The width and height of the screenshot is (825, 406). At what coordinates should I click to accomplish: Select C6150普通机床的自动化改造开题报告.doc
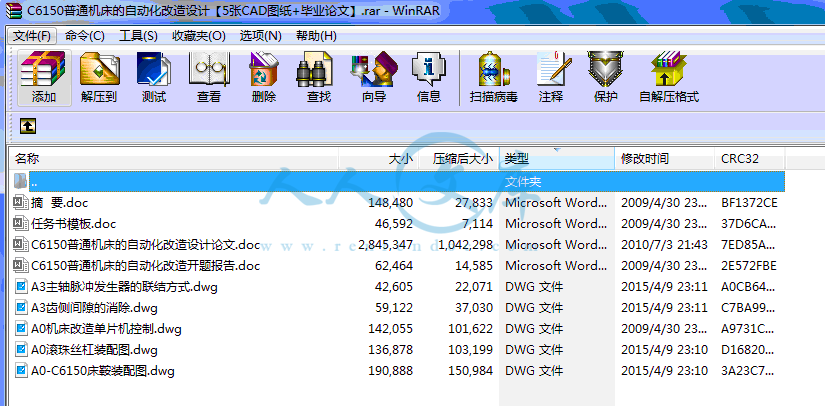coord(146,266)
